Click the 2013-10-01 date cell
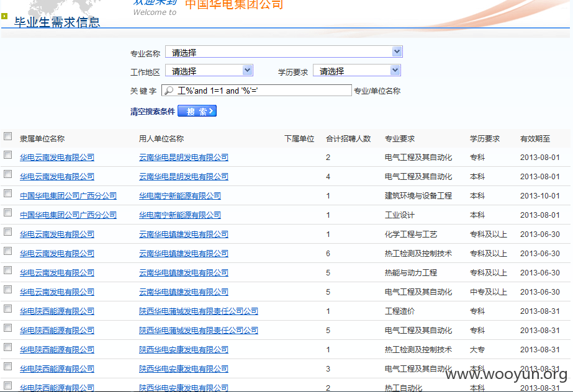 pyautogui.click(x=539, y=196)
